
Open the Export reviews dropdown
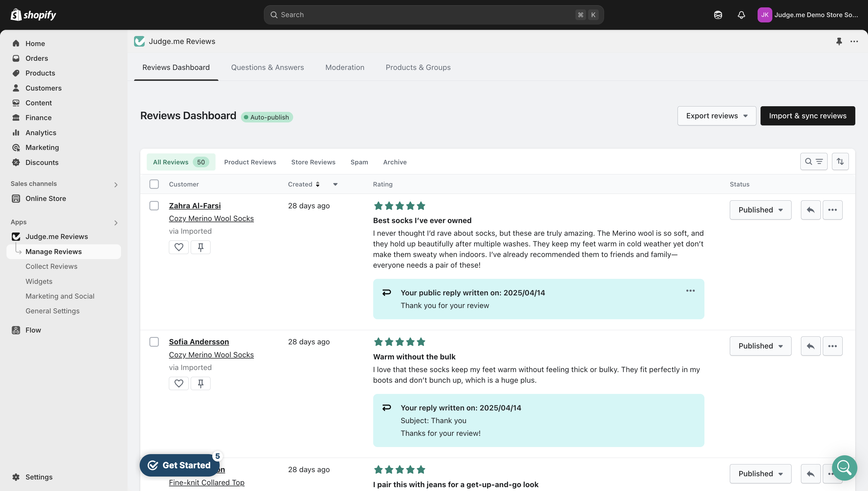717,116
